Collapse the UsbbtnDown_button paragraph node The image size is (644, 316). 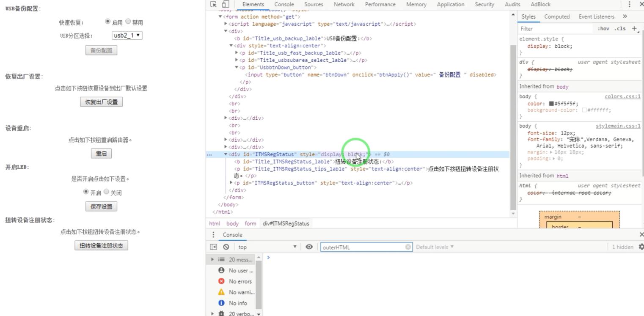tap(237, 67)
